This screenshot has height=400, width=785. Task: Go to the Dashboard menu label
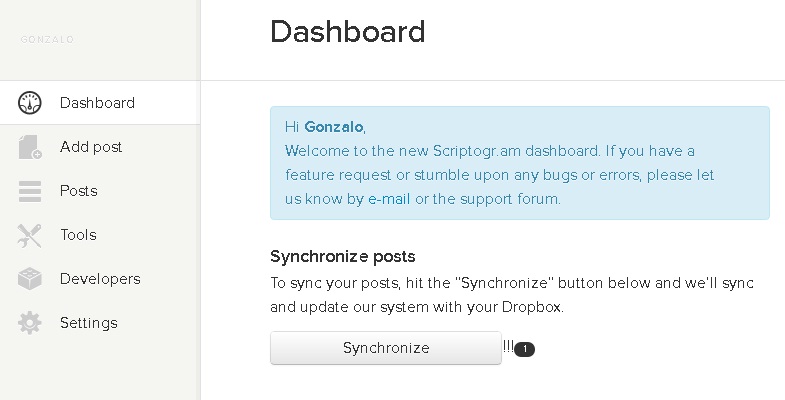pos(97,103)
